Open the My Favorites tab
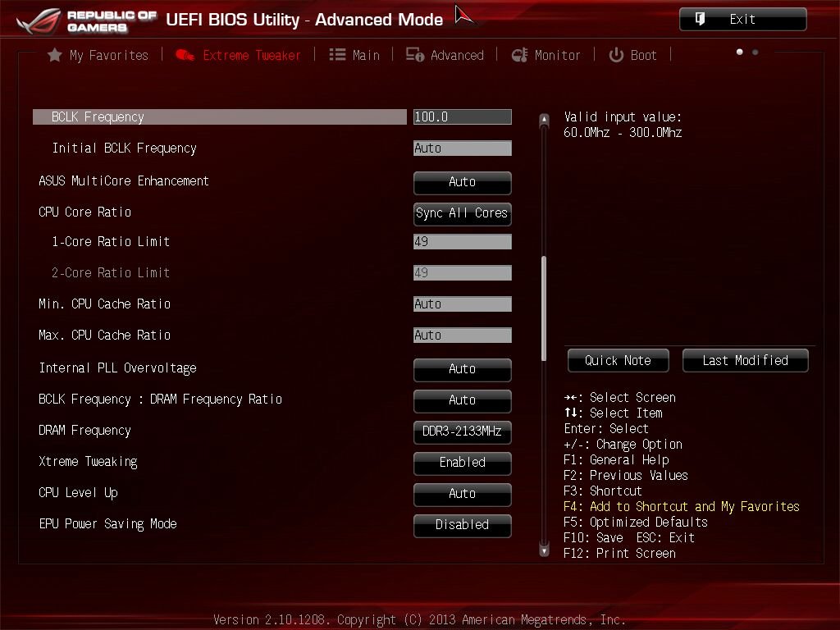This screenshot has height=630, width=840. tap(98, 55)
